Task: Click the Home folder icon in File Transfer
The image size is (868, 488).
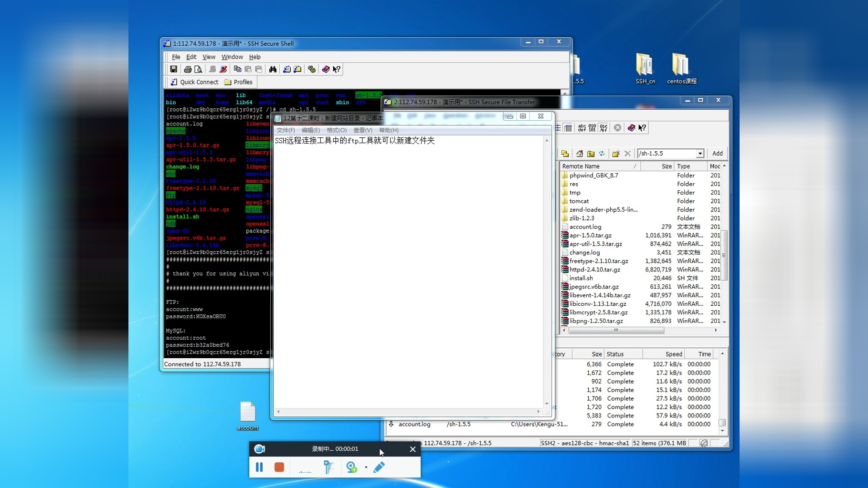Action: (579, 154)
